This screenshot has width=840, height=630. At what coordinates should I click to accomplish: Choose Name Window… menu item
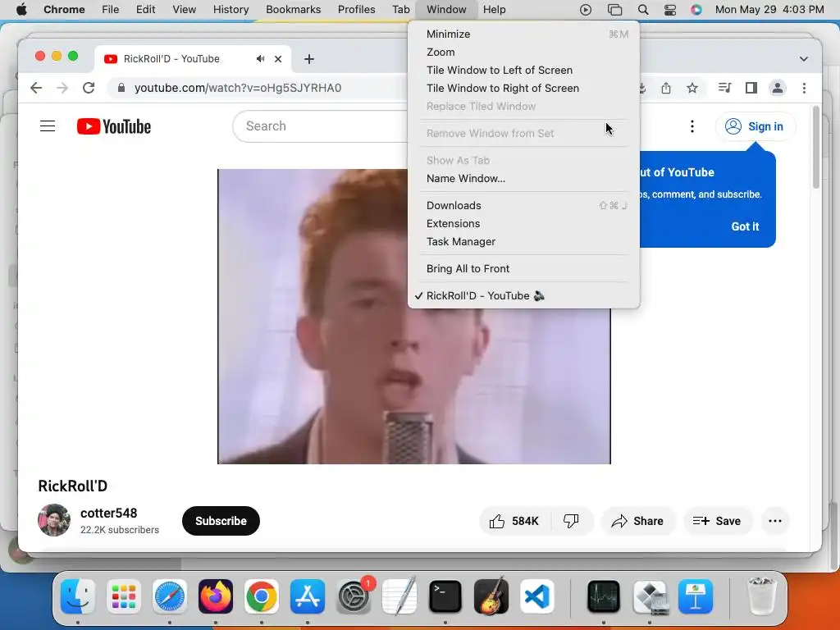(524, 179)
